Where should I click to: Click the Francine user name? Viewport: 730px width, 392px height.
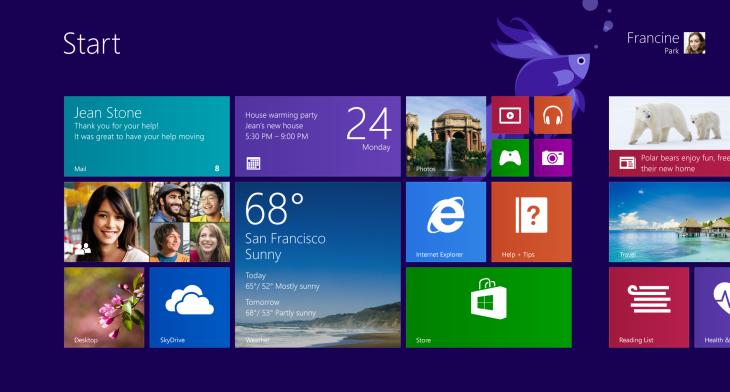point(653,38)
